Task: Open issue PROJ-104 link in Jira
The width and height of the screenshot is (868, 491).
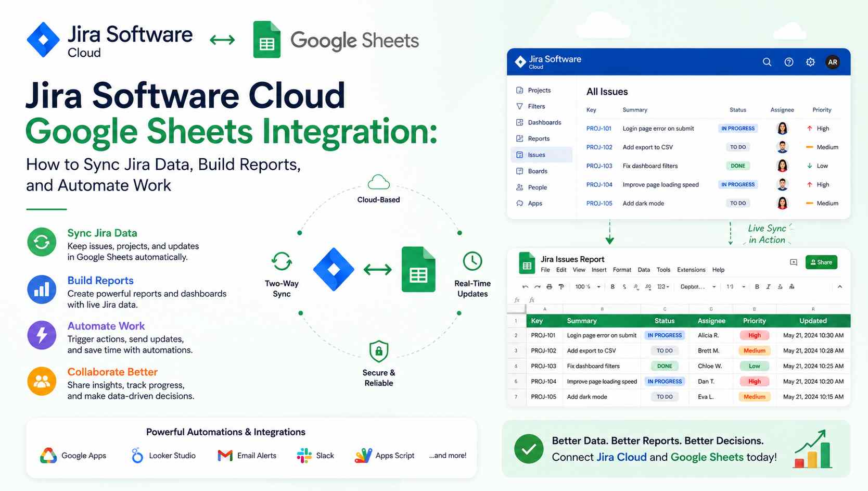Action: [599, 185]
